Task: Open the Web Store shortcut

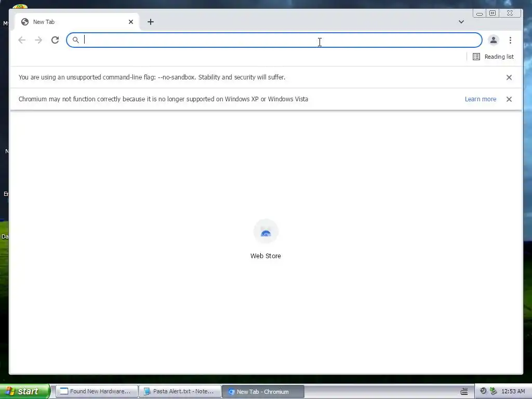Action: (265, 240)
